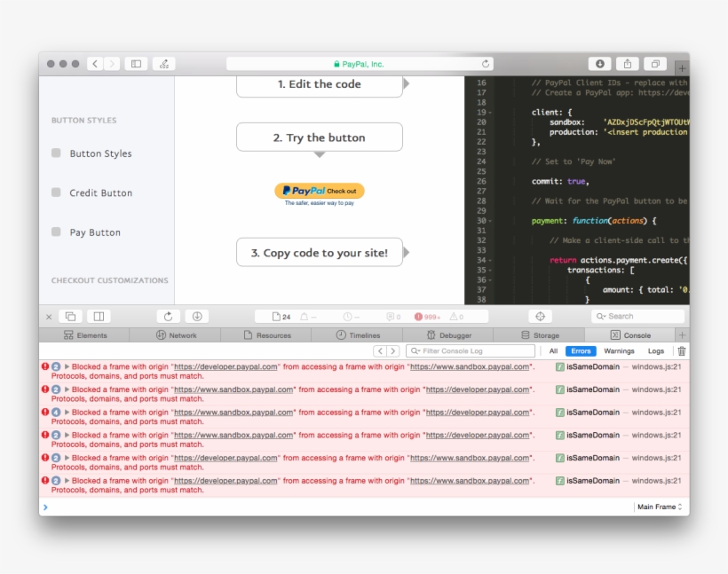The image size is (728, 574).
Task: Click the PayPal Check out button
Action: pos(319,190)
